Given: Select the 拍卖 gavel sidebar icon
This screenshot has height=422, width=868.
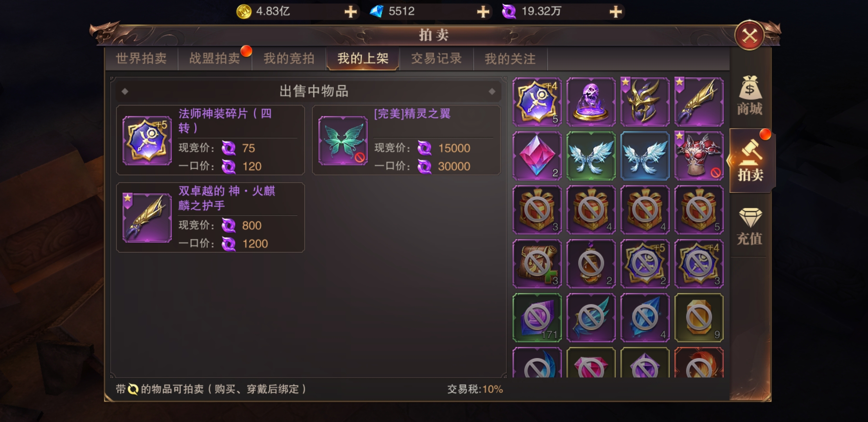Looking at the screenshot, I should pos(750,161).
